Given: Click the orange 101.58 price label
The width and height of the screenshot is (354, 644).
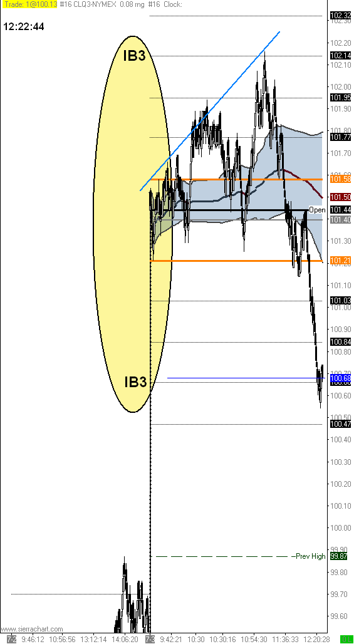Looking at the screenshot, I should pyautogui.click(x=340, y=179).
